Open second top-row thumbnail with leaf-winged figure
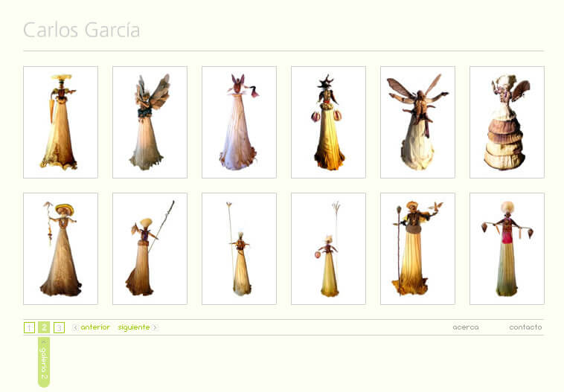Image resolution: width=564 pixels, height=392 pixels. (x=150, y=122)
